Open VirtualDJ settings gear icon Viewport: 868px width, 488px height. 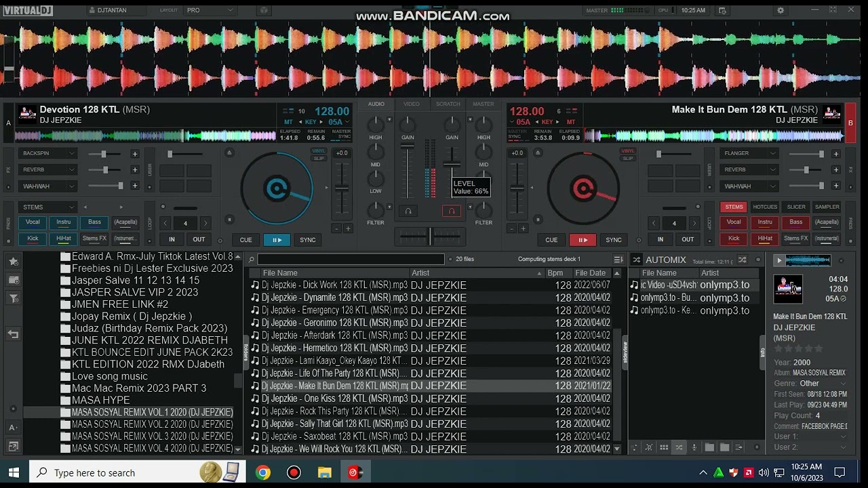[781, 10]
